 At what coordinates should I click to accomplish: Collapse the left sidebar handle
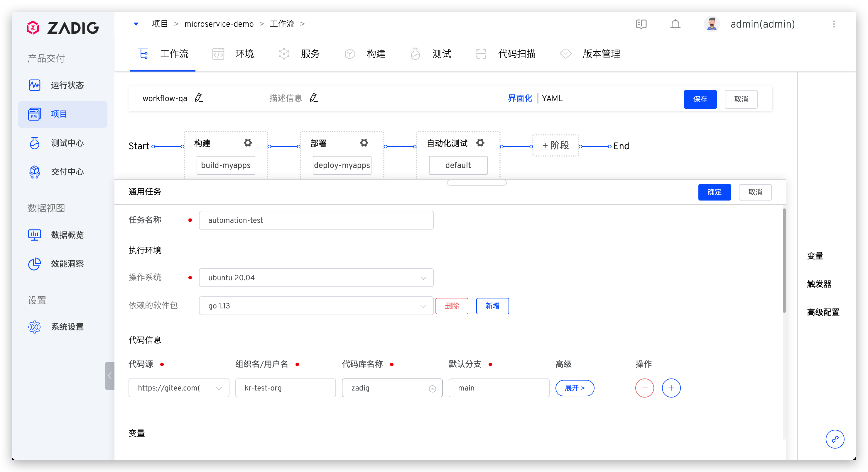click(x=109, y=375)
